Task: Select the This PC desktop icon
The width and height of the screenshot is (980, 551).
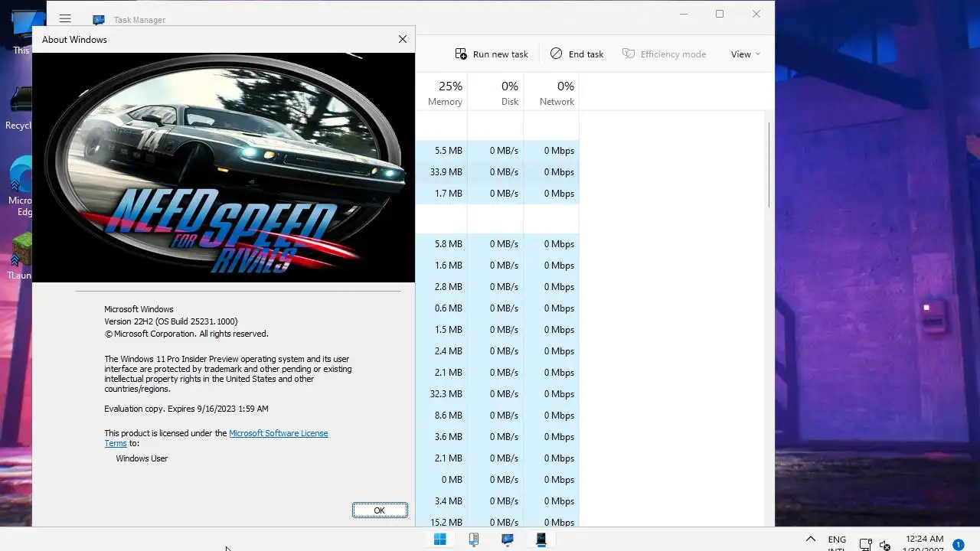Action: (x=21, y=32)
